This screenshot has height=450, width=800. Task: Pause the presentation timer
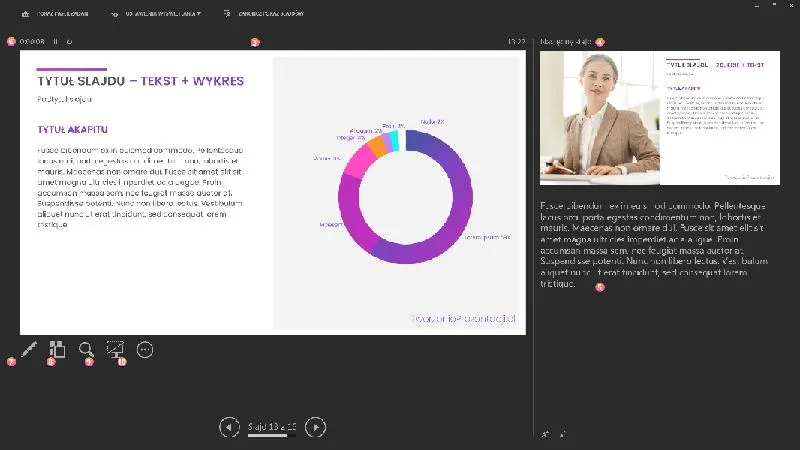click(x=56, y=42)
